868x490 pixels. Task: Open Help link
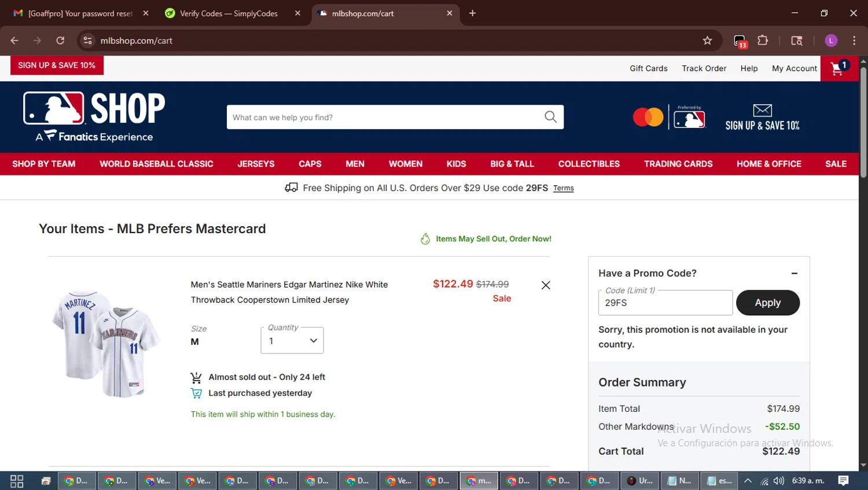click(x=749, y=68)
